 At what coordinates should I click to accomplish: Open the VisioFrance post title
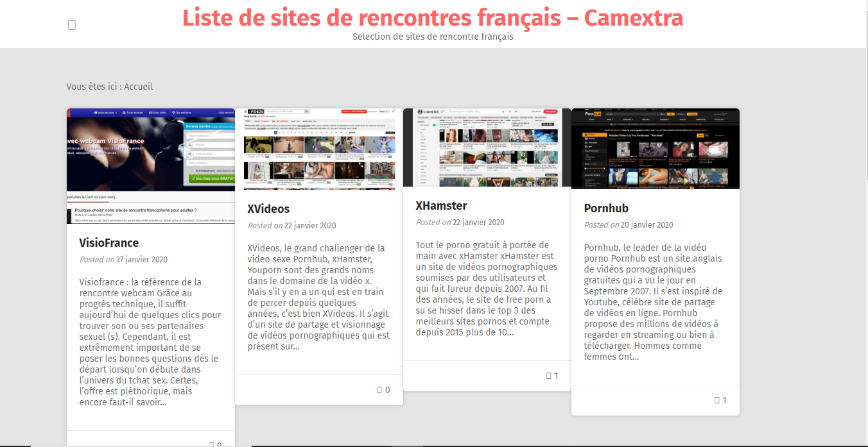click(109, 243)
